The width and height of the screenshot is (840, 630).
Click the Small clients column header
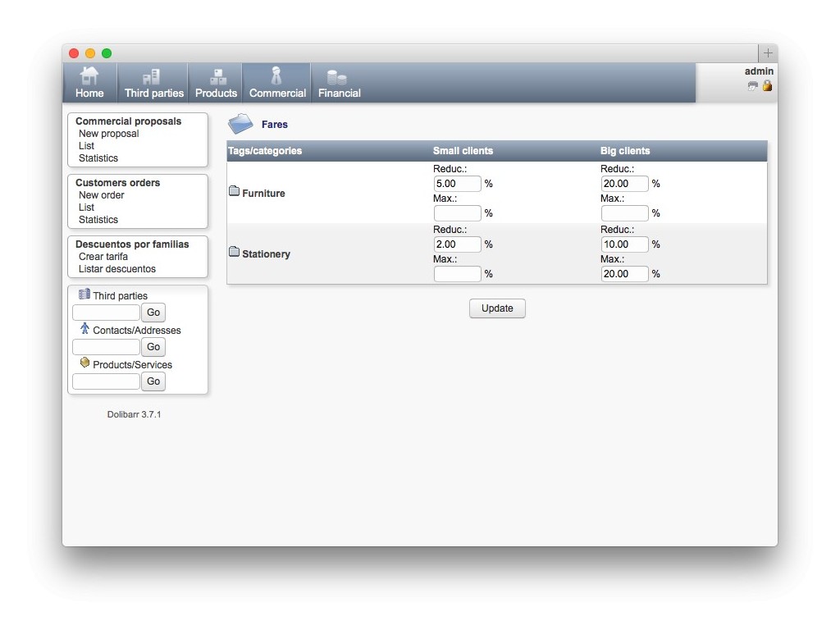(x=463, y=151)
